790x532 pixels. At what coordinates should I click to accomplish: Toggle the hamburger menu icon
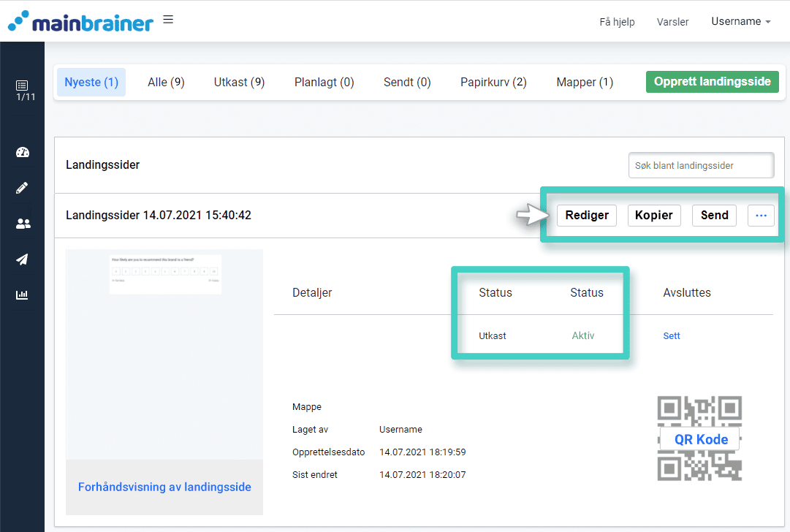pos(168,20)
